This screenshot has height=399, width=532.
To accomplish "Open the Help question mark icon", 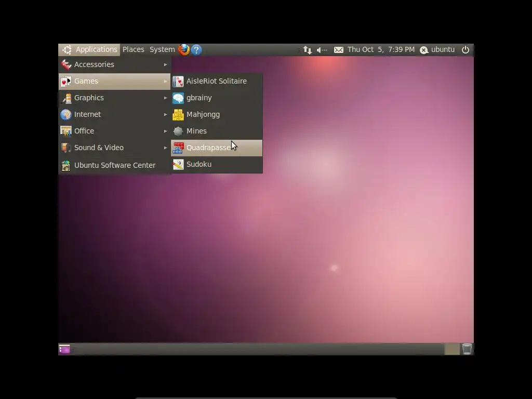I will 196,50.
